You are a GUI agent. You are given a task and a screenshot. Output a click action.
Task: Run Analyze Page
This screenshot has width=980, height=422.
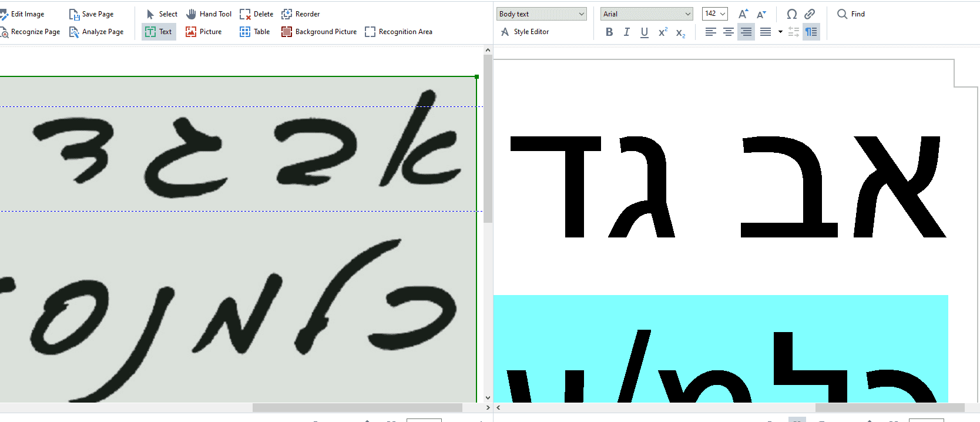pyautogui.click(x=96, y=32)
